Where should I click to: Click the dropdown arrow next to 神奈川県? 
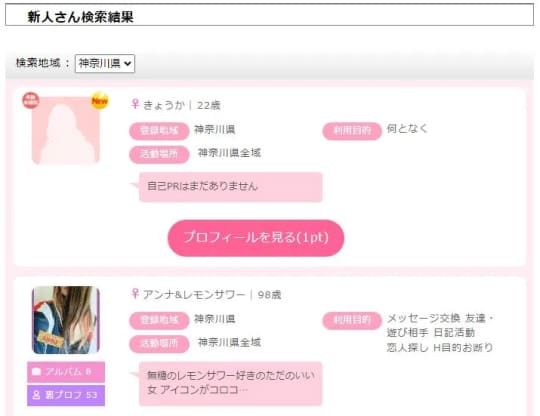coord(127,63)
